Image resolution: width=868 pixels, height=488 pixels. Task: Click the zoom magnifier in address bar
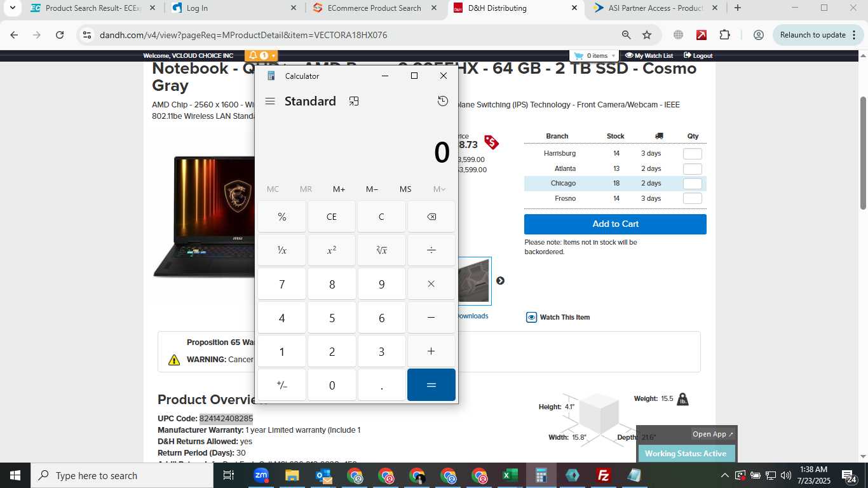click(626, 35)
